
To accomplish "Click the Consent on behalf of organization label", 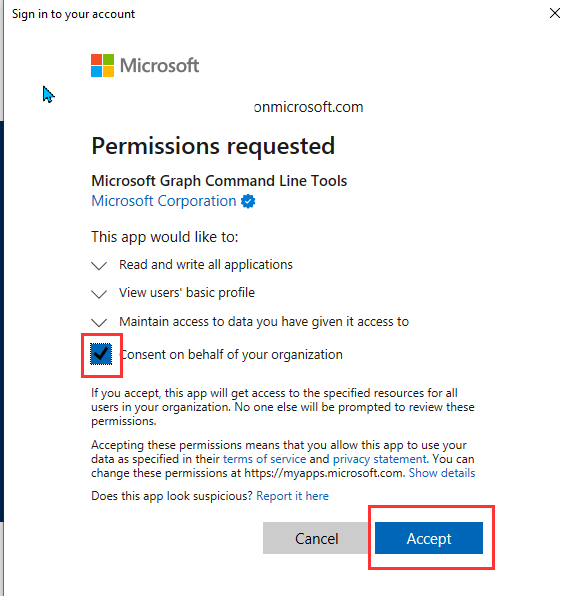I will pos(231,354).
